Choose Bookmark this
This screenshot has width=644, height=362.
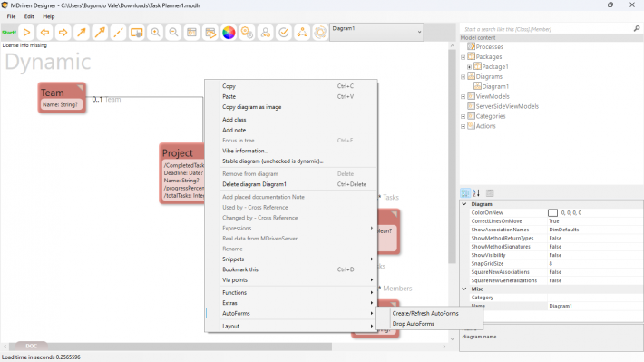(291, 269)
